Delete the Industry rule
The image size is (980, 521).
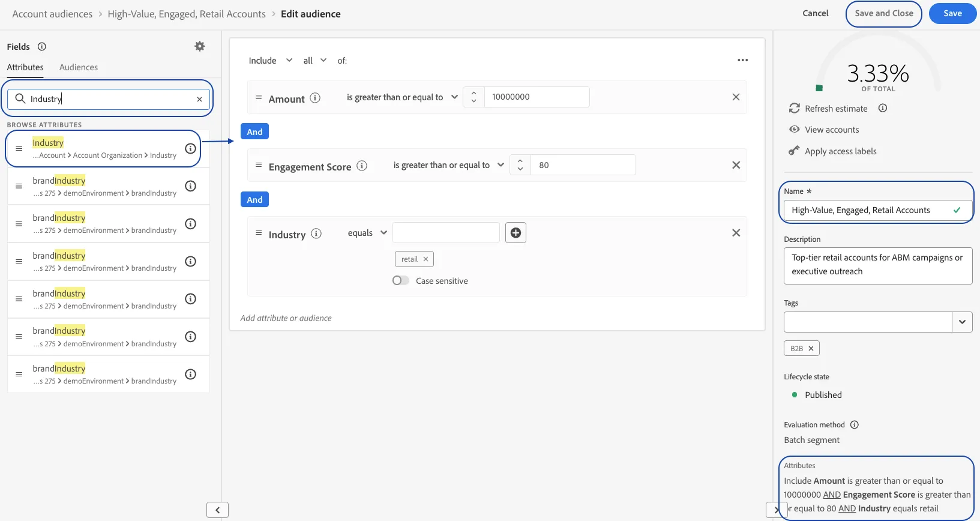[736, 233]
